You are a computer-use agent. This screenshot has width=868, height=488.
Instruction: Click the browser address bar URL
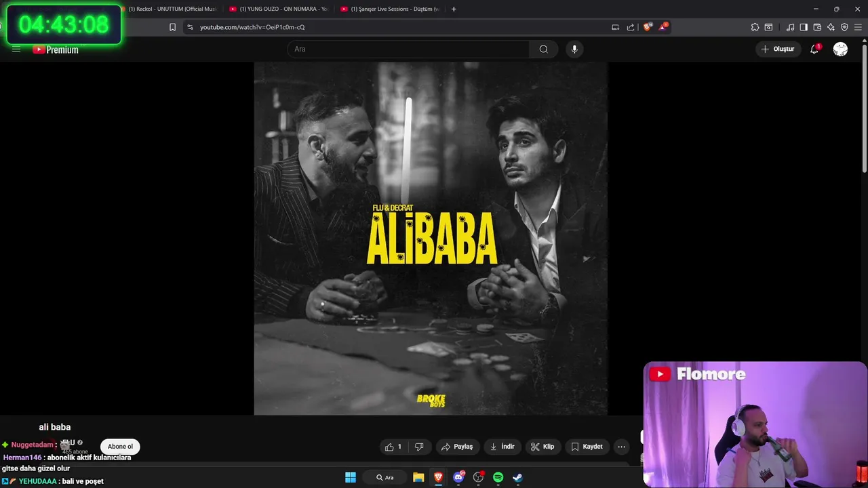click(x=252, y=27)
